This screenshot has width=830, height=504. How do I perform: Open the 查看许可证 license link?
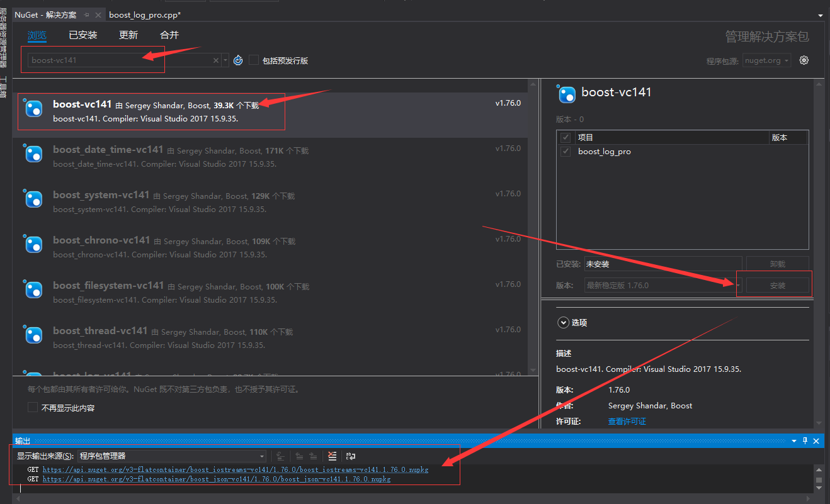pyautogui.click(x=627, y=421)
